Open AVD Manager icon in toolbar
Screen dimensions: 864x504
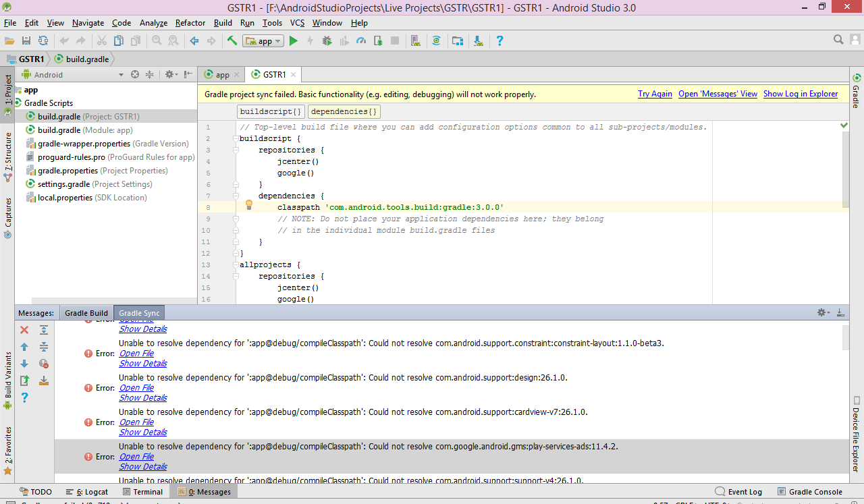click(416, 41)
